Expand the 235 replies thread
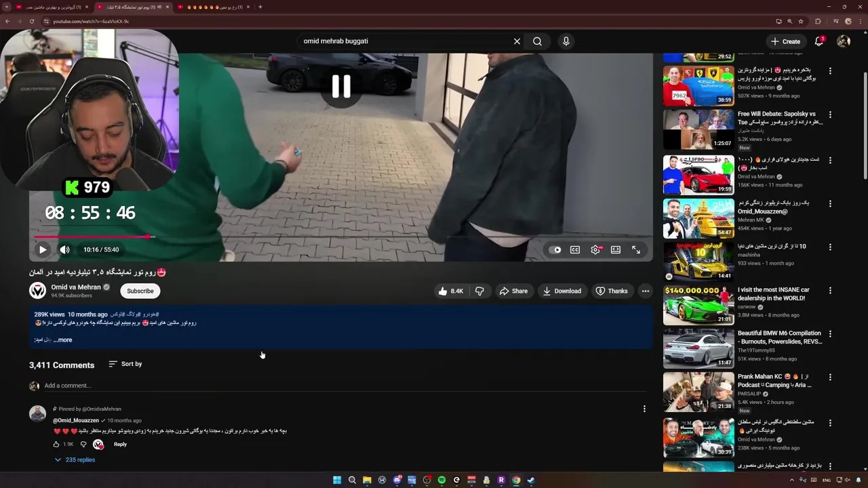The image size is (868, 488). [x=75, y=460]
